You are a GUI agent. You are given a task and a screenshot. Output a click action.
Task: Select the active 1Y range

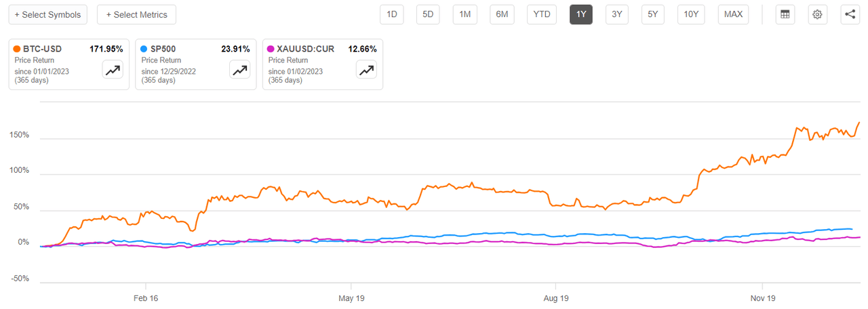[581, 14]
